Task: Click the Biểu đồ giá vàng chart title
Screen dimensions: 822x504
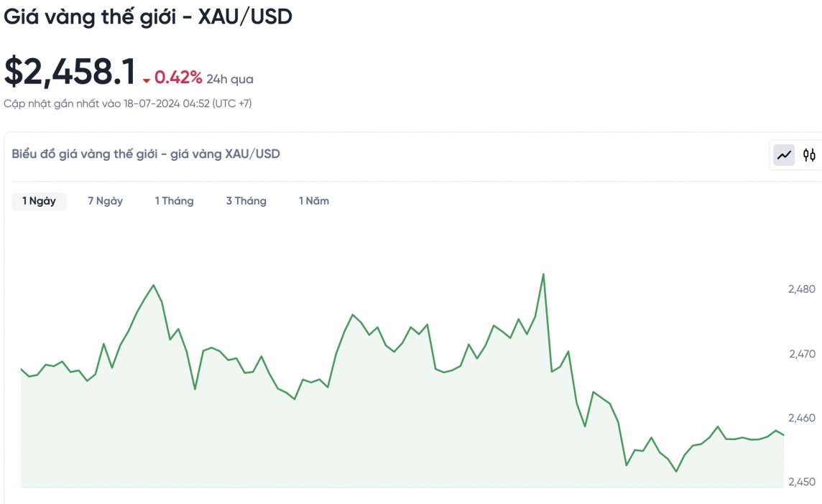Action: click(146, 154)
